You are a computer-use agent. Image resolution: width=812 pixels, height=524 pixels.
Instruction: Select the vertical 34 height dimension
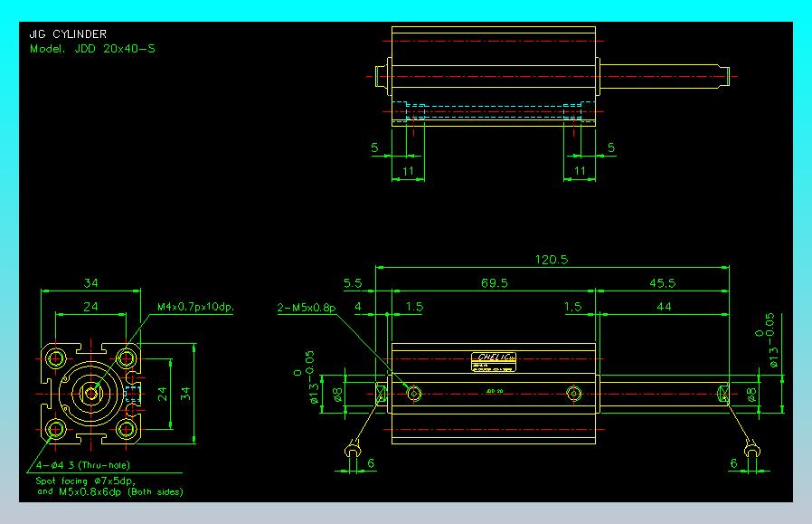pyautogui.click(x=185, y=394)
